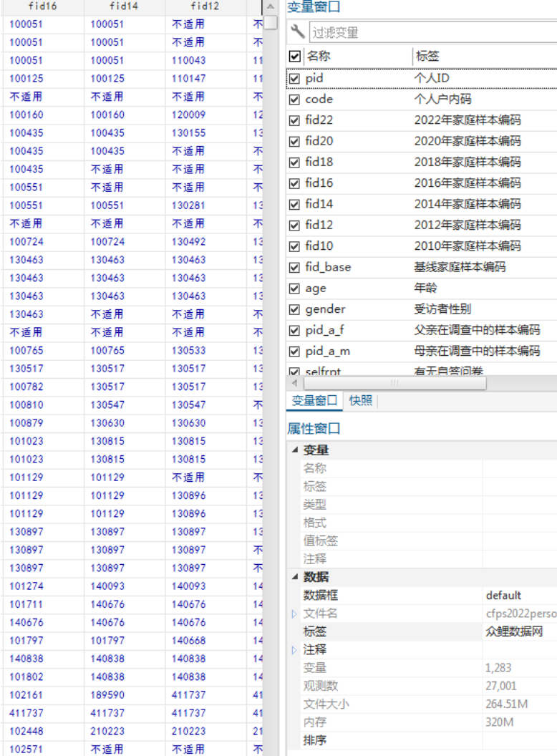Select the variable label 个人ID
The height and width of the screenshot is (756, 557).
(432, 78)
